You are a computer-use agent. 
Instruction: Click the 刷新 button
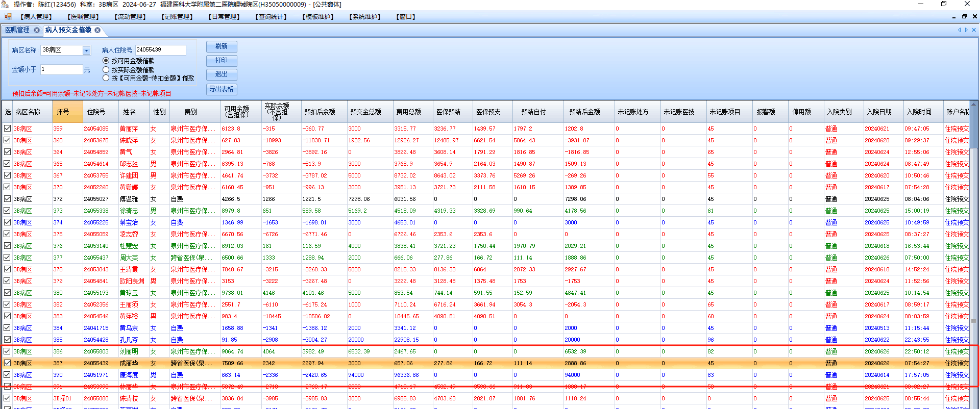(222, 46)
